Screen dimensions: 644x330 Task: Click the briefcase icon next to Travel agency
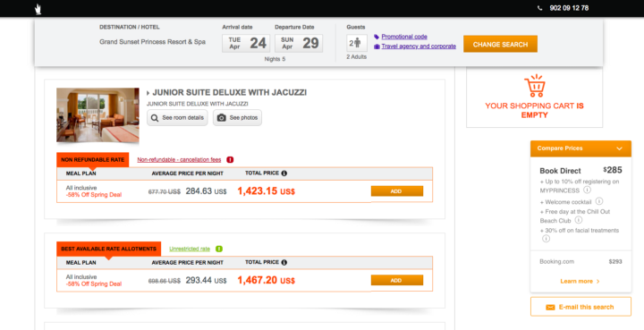(x=377, y=47)
